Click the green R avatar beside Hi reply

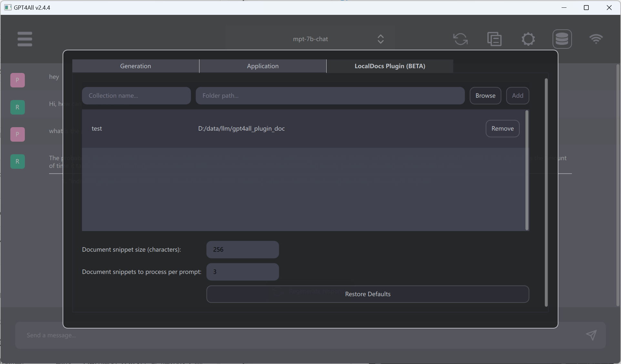[x=17, y=107]
